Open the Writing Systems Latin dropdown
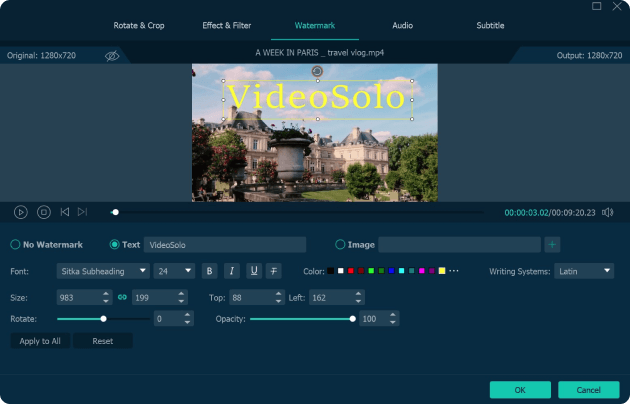 [584, 271]
